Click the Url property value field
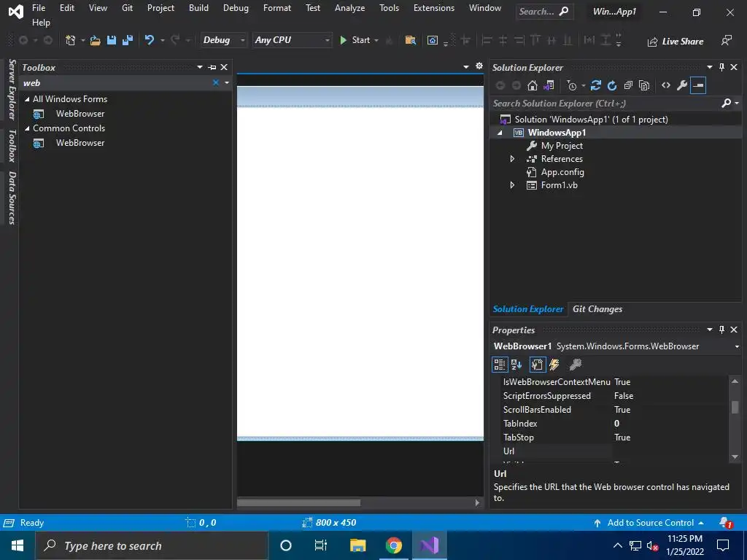 pos(670,451)
